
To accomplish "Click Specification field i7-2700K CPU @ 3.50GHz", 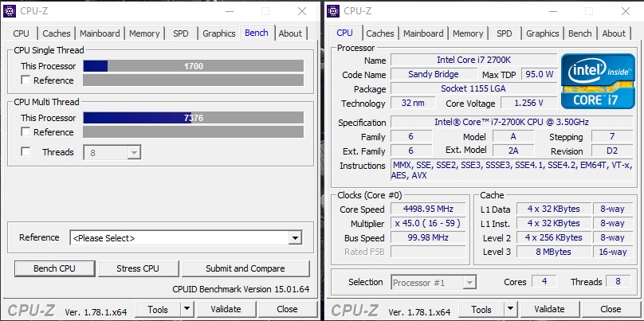I will 512,123.
